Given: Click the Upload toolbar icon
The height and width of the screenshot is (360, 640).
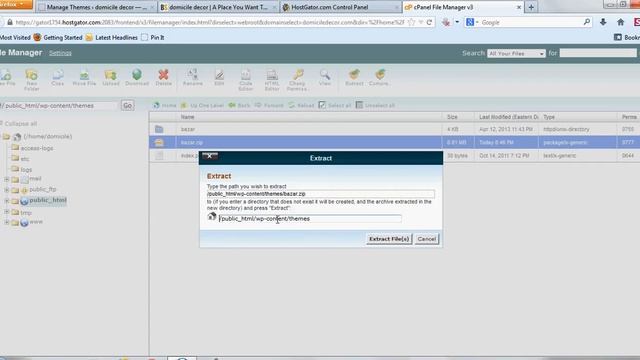Looking at the screenshot, I should (111, 77).
